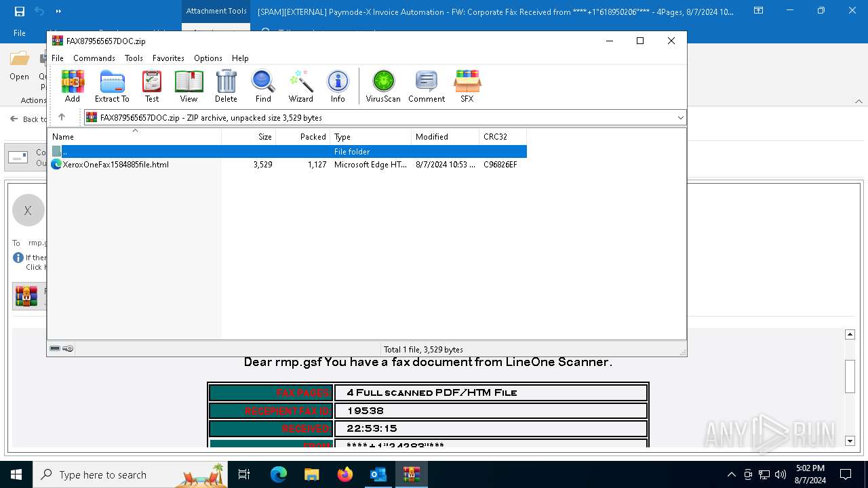The height and width of the screenshot is (488, 868).
Task: Open Task View on the taskbar
Action: coord(244,474)
